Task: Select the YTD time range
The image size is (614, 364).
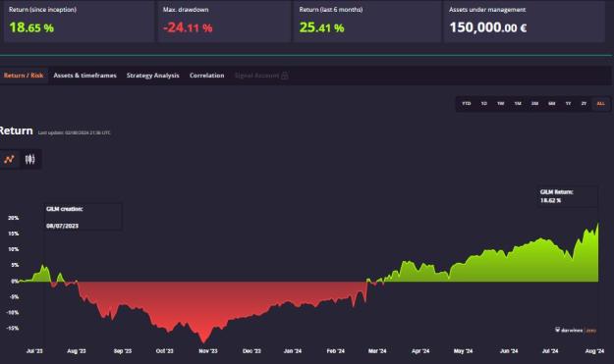Action: 467,104
